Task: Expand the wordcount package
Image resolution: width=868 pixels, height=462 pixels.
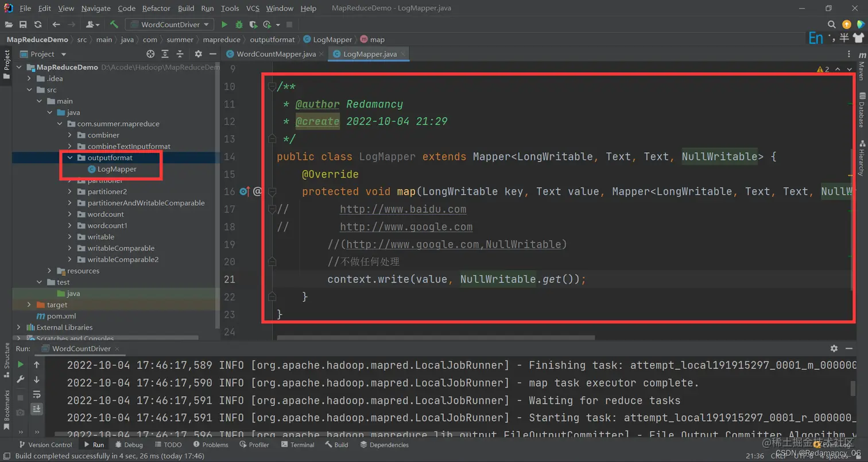Action: (x=69, y=214)
